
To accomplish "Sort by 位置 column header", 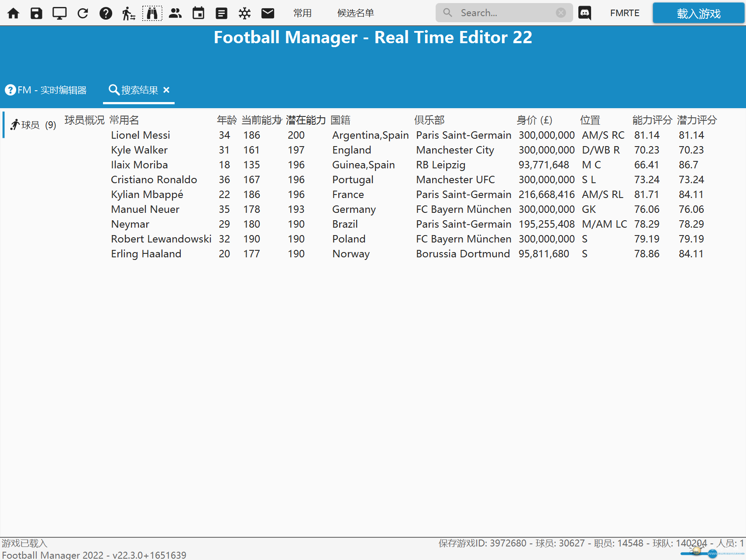I will click(x=590, y=120).
